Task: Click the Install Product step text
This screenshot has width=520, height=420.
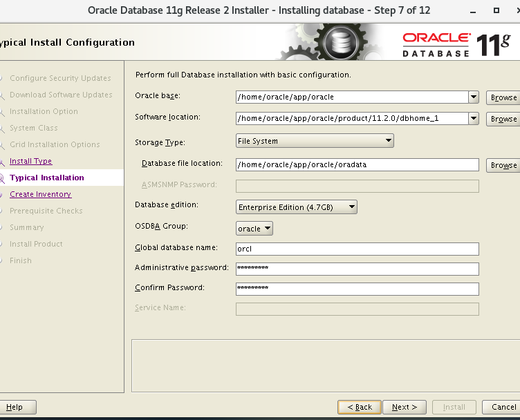Action: 36,244
